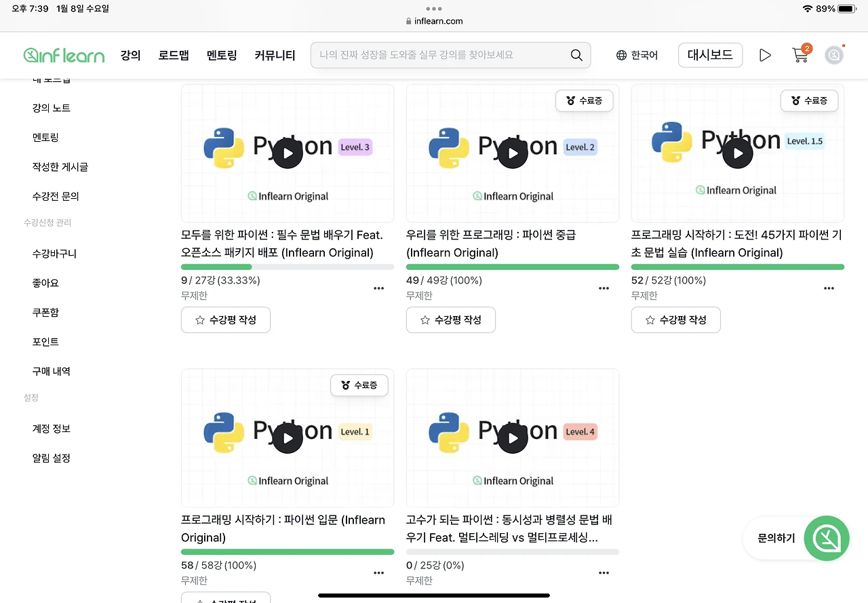Screen dimensions: 868x603
Task: Select 멘토링 in the left sidebar
Action: [45, 138]
